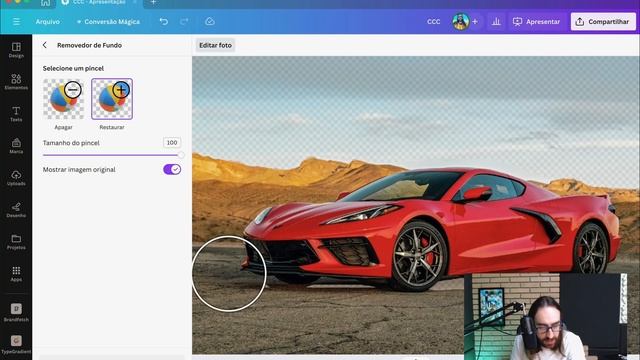Open the user profile avatar
The image size is (640, 360).
460,22
